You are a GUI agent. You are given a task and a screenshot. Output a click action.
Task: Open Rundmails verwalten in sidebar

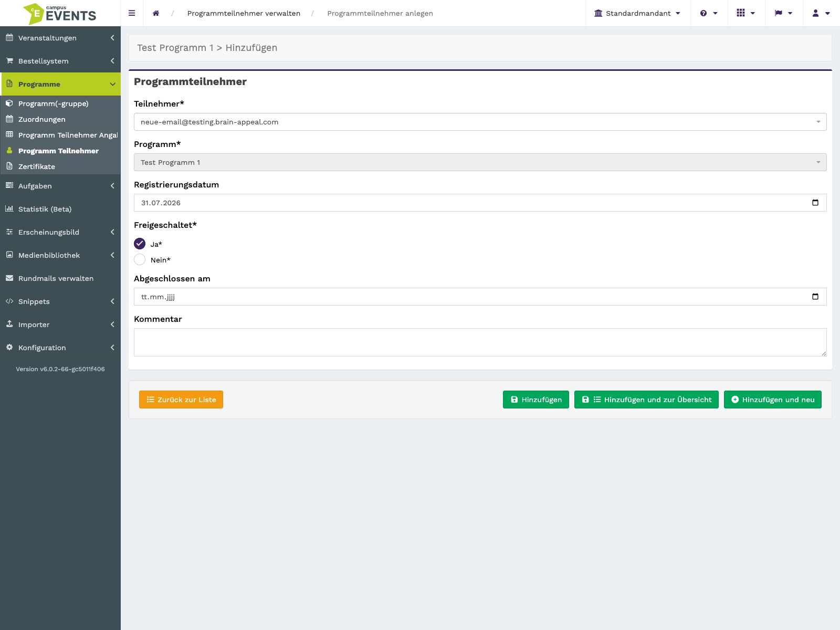point(60,278)
